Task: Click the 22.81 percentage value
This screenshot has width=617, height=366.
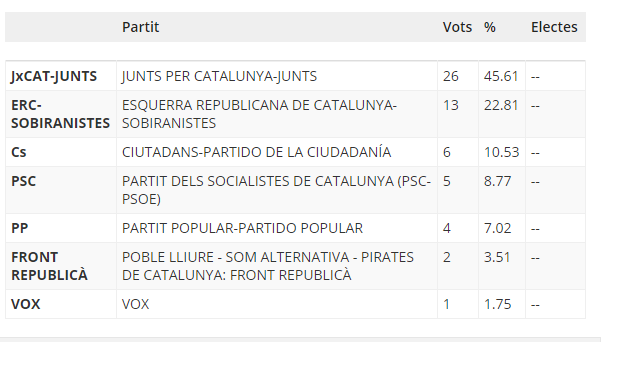Action: click(x=501, y=105)
